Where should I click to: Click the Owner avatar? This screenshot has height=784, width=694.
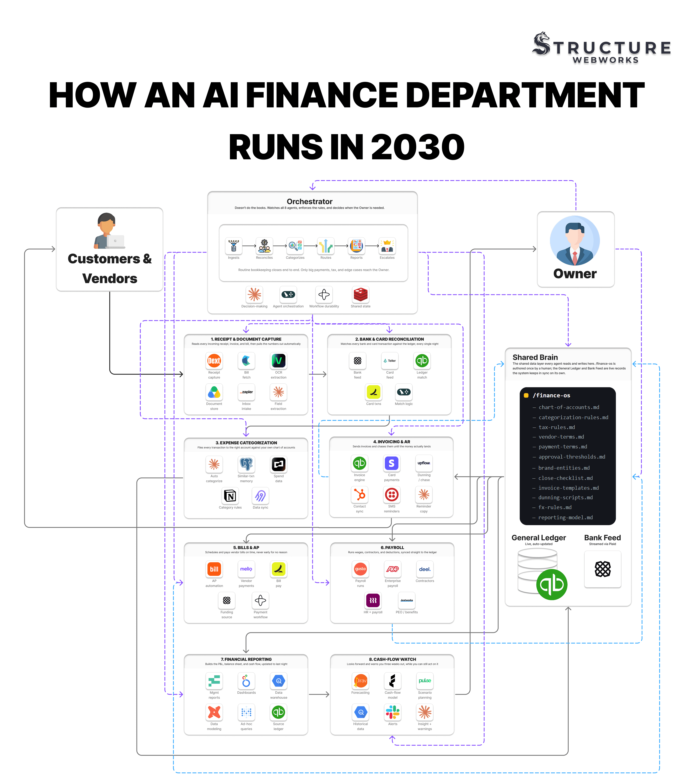pos(575,241)
